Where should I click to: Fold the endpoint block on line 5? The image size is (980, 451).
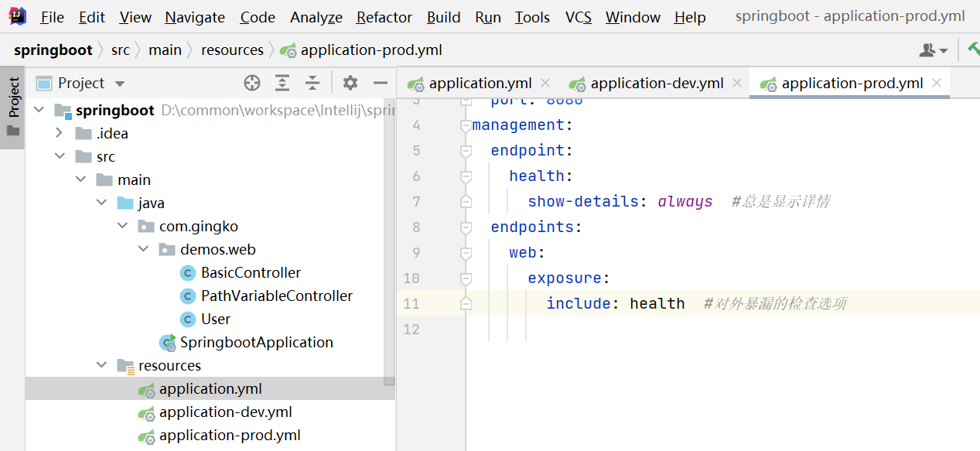465,151
